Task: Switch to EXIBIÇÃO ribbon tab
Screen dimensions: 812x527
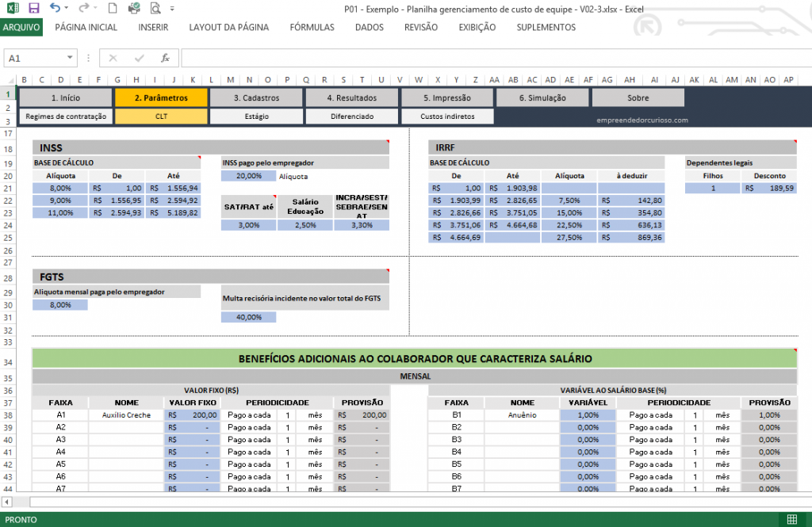Action: pyautogui.click(x=477, y=28)
